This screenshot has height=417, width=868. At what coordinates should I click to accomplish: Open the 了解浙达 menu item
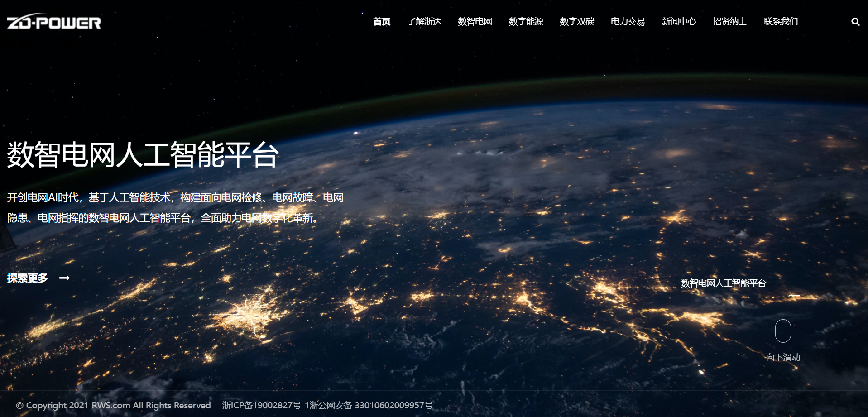(424, 22)
